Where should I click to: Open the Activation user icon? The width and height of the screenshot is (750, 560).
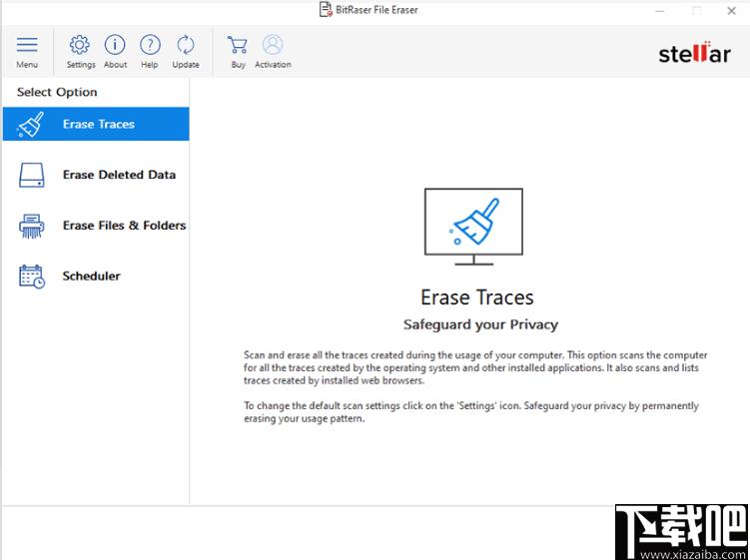click(x=273, y=45)
